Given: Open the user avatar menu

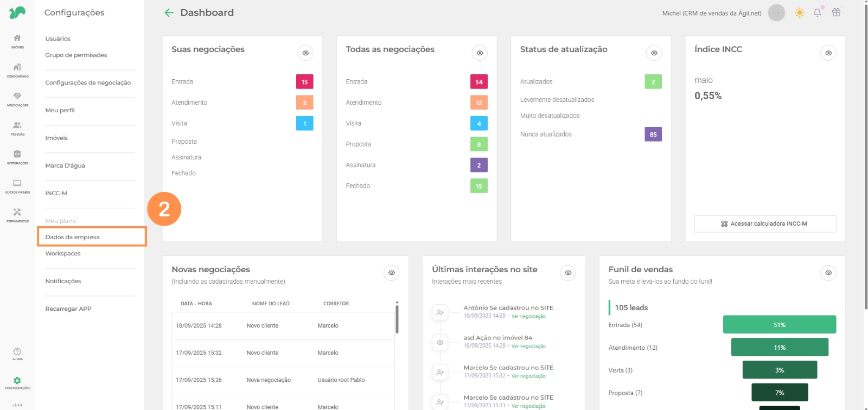Looking at the screenshot, I should (x=776, y=12).
